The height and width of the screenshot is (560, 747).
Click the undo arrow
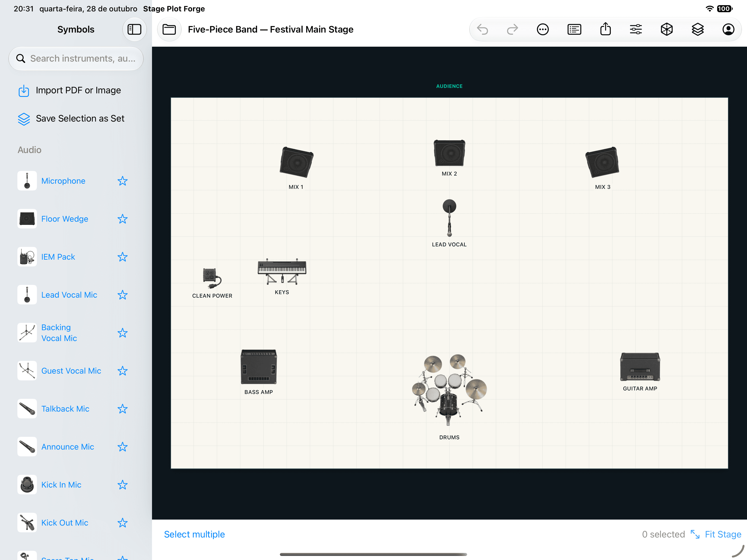pyautogui.click(x=482, y=29)
